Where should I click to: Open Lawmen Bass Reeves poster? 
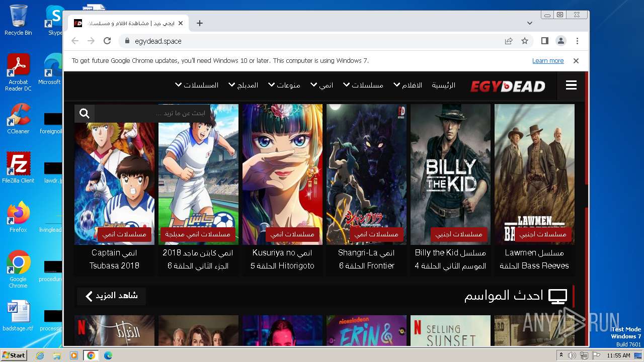(x=534, y=174)
